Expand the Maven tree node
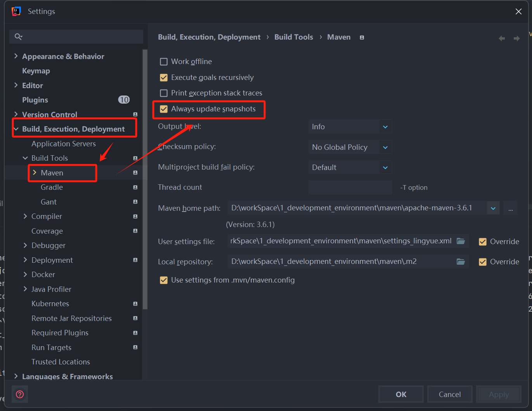532x411 pixels. [x=35, y=173]
